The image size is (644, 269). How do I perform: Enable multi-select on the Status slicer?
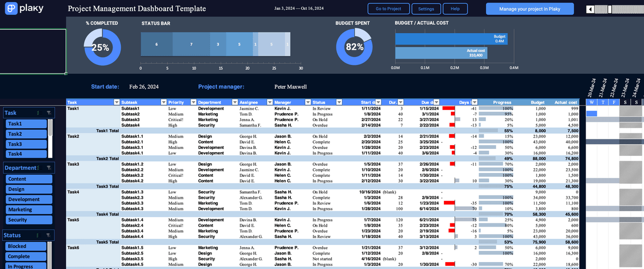pos(38,235)
